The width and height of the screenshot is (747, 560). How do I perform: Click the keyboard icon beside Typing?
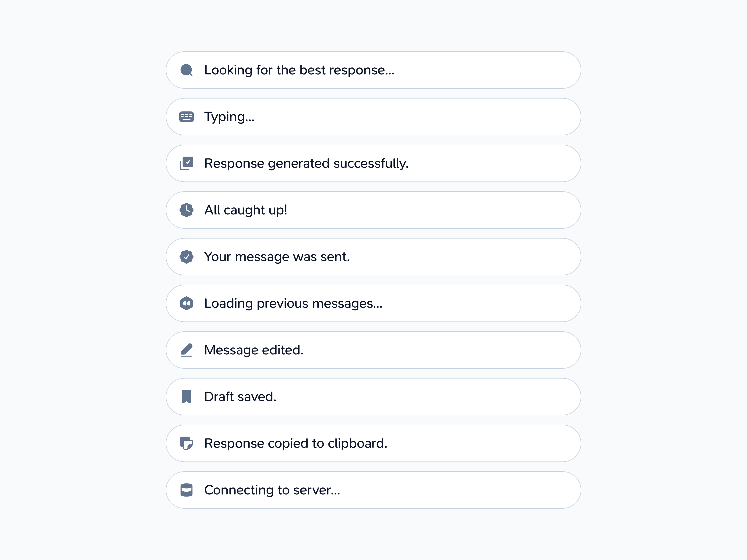click(x=187, y=117)
